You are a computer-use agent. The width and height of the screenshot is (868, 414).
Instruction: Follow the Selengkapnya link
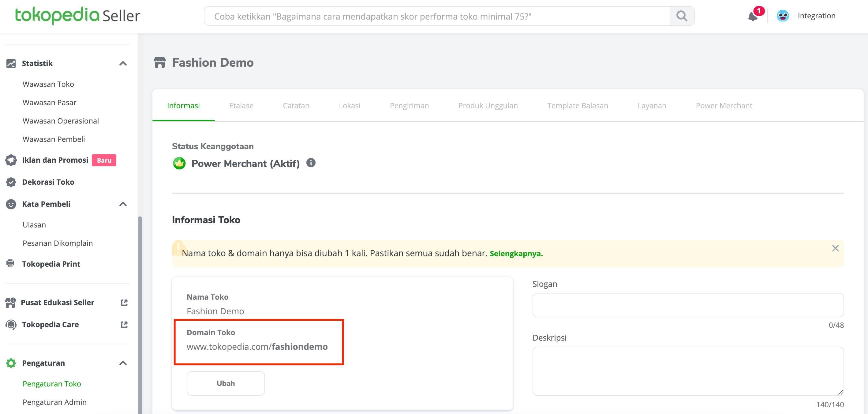coord(516,253)
